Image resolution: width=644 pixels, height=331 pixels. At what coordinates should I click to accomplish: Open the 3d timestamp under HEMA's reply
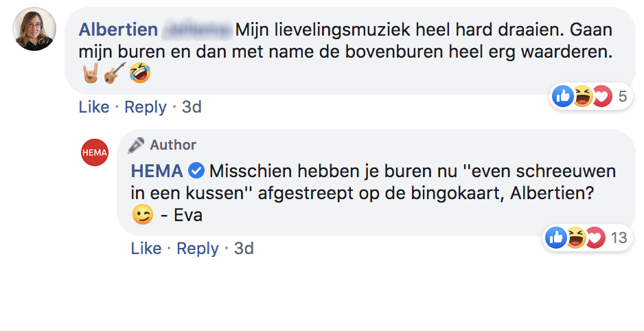click(244, 249)
